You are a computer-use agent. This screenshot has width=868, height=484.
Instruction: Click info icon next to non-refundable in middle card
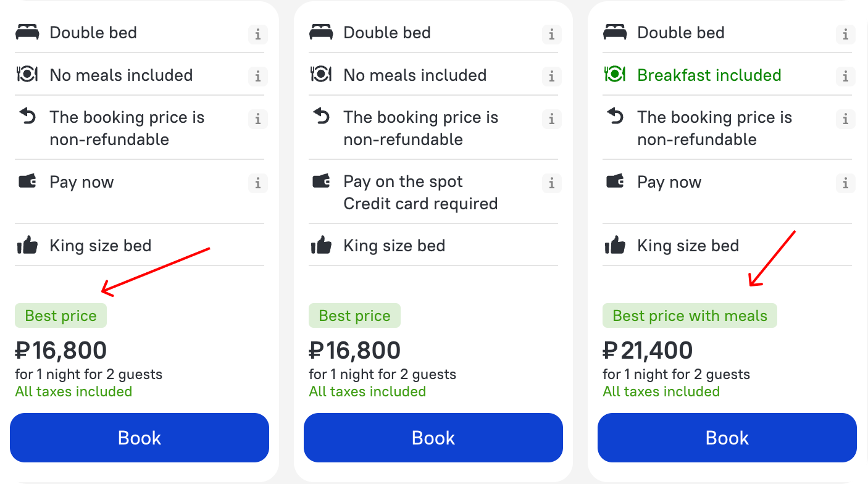pos(551,119)
